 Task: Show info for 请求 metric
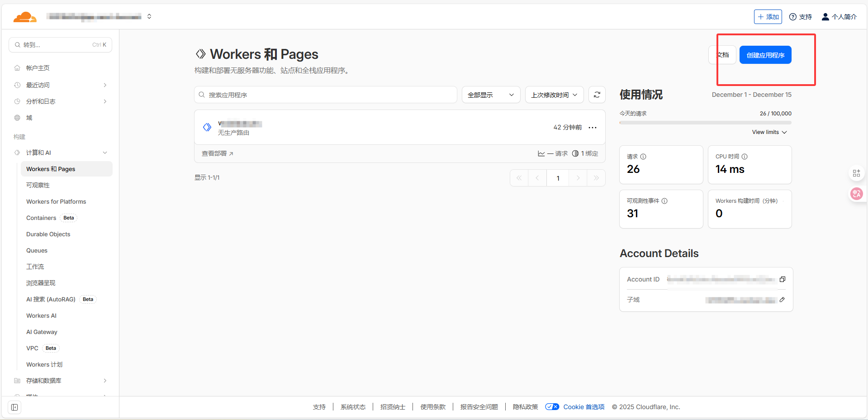coord(643,157)
